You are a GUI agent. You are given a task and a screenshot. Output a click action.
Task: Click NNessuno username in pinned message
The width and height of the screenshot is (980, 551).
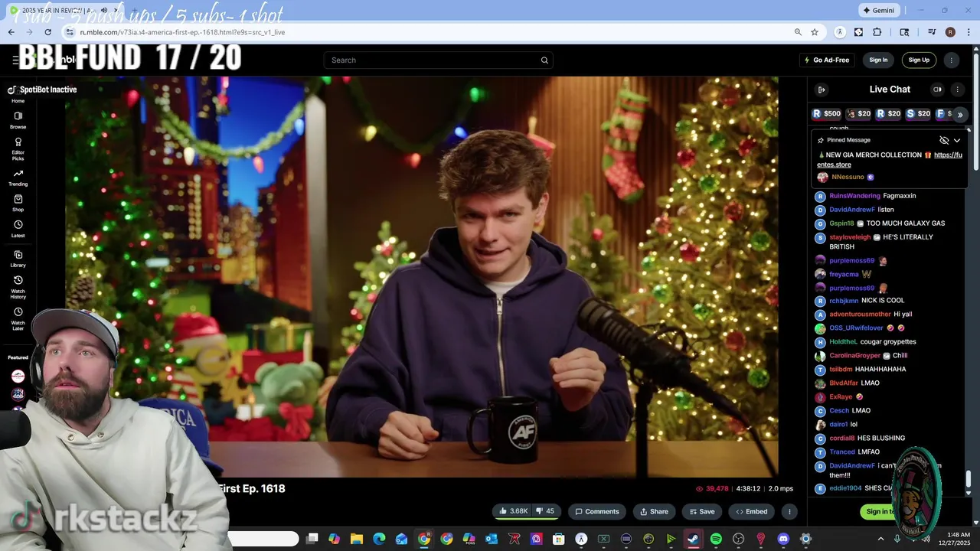point(848,177)
